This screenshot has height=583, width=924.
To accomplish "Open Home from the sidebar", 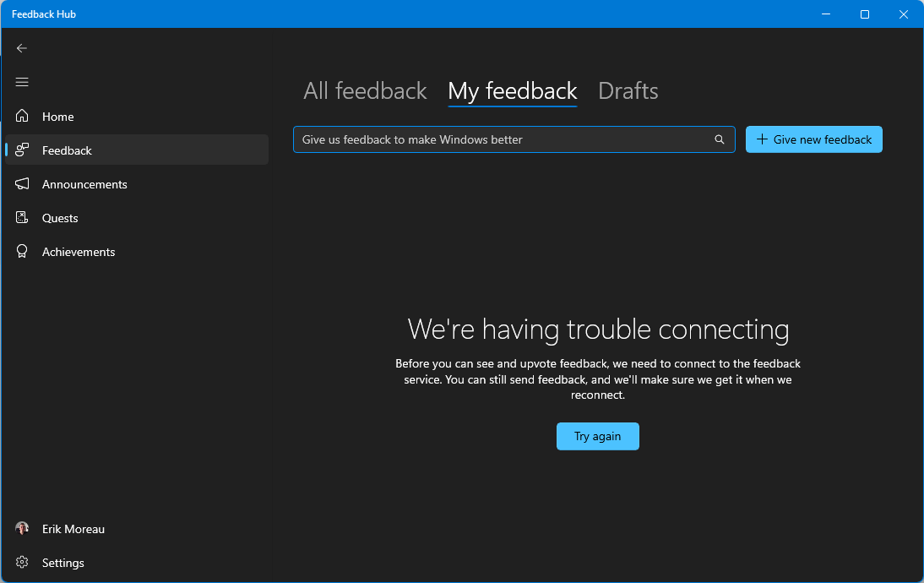I will pos(57,117).
